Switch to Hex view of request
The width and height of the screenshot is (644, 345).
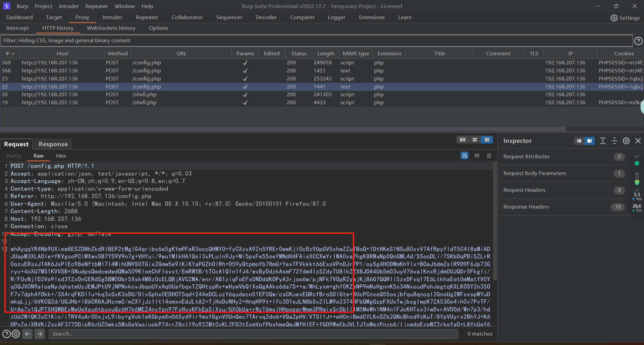point(61,156)
